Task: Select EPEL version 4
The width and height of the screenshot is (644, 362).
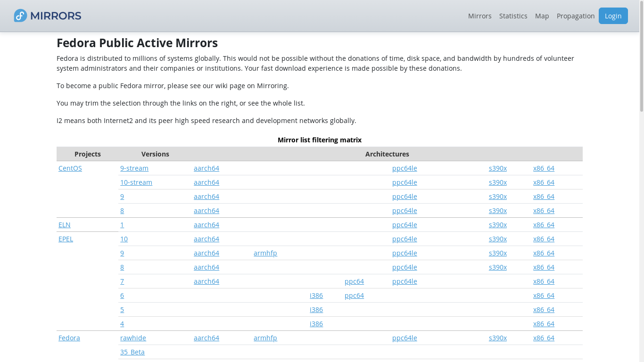Action: pyautogui.click(x=122, y=324)
